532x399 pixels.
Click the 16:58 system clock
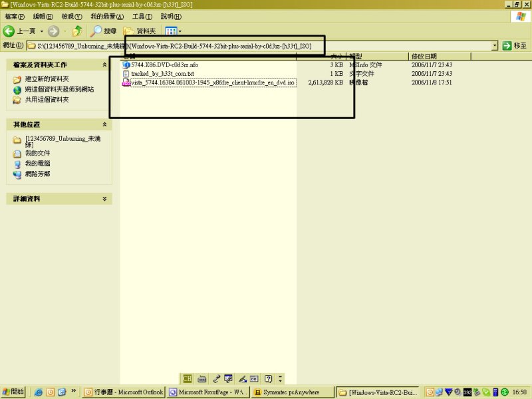tap(519, 392)
